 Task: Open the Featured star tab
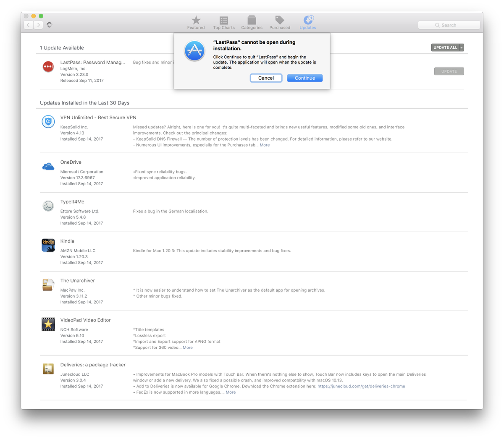[196, 23]
